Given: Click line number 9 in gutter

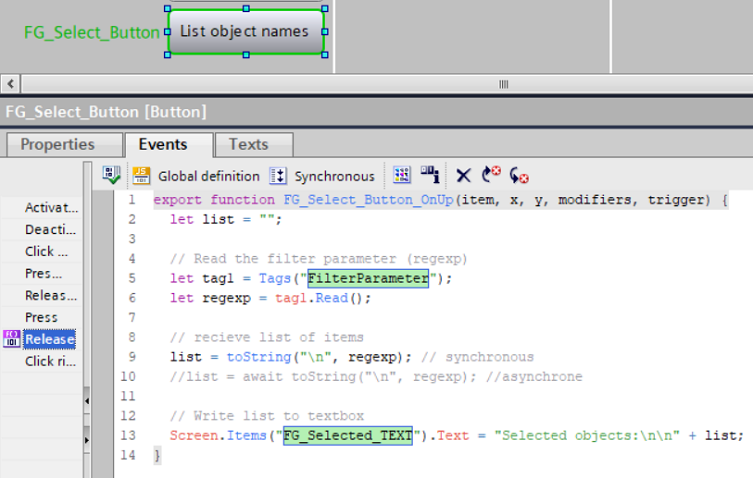Looking at the screenshot, I should [132, 357].
